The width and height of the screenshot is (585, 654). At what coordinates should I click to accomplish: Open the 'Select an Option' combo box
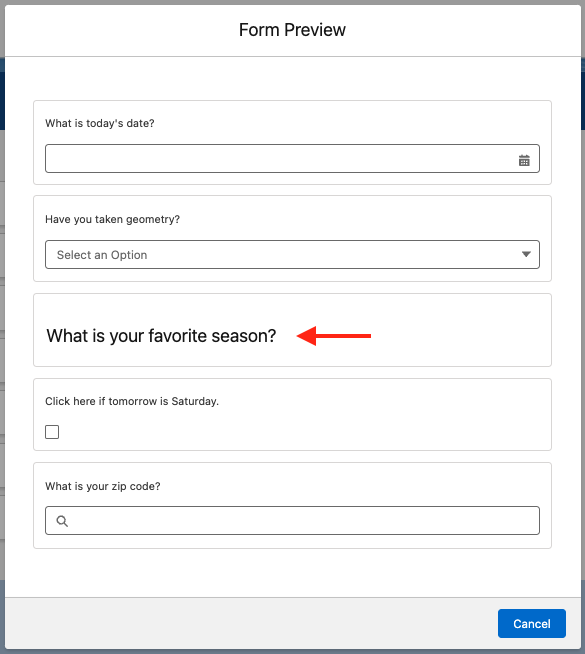[x=292, y=254]
